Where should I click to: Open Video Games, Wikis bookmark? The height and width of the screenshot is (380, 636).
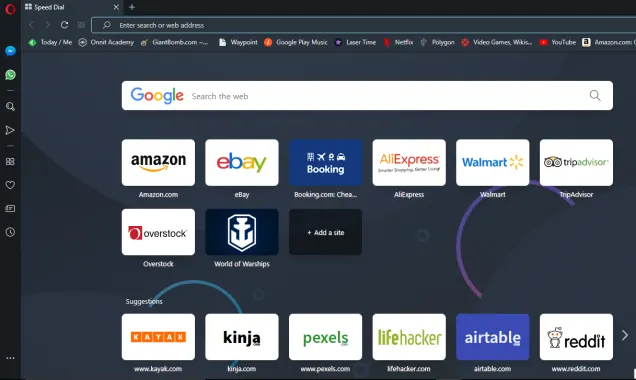(x=496, y=42)
